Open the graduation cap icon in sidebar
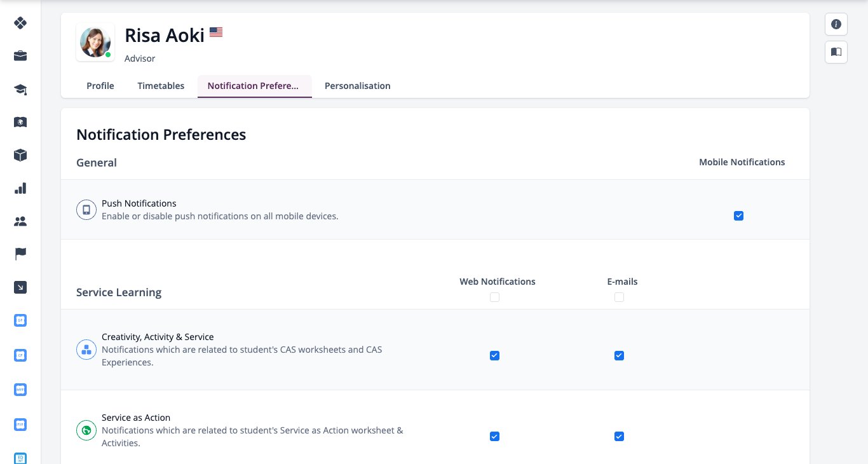 [20, 89]
